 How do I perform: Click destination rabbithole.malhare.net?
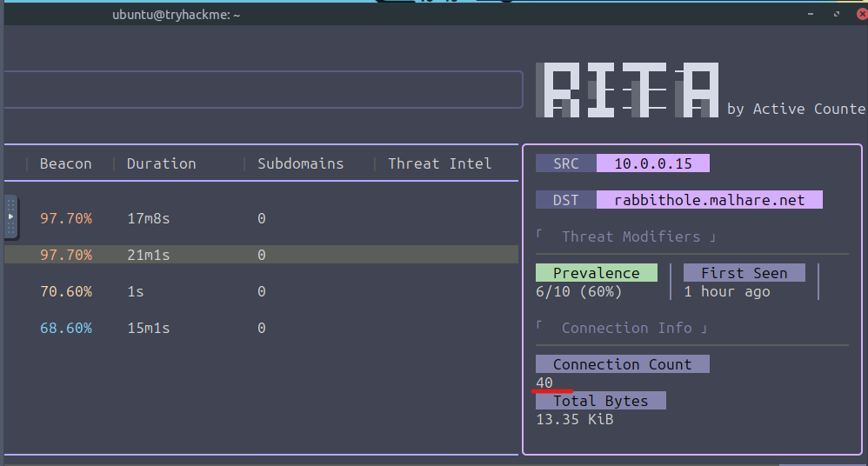710,200
